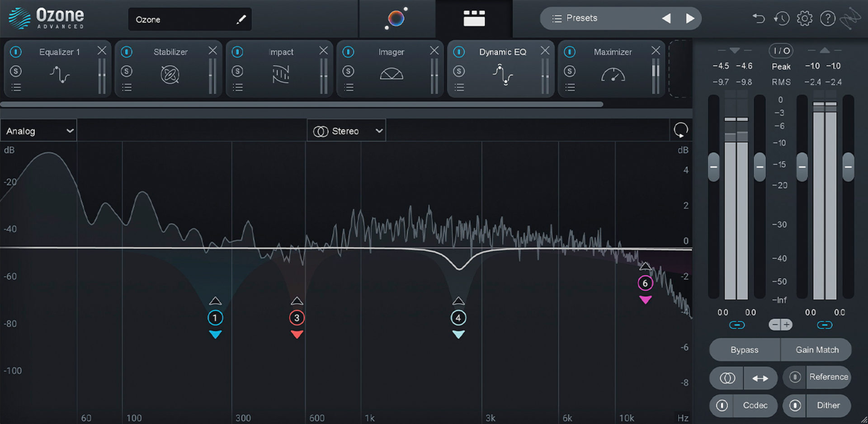Toggle the Dynamic EQ module power button
Screen dimensions: 868x424
459,52
